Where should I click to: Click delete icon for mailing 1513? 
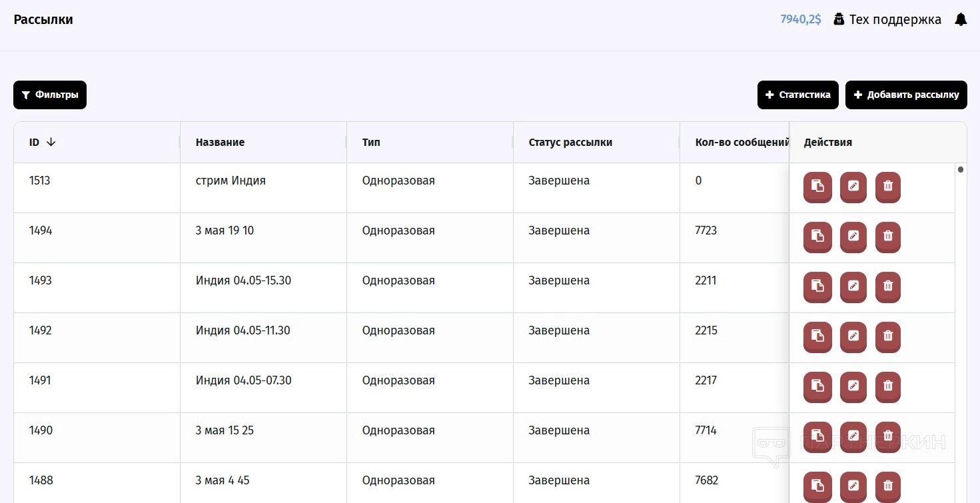point(887,187)
